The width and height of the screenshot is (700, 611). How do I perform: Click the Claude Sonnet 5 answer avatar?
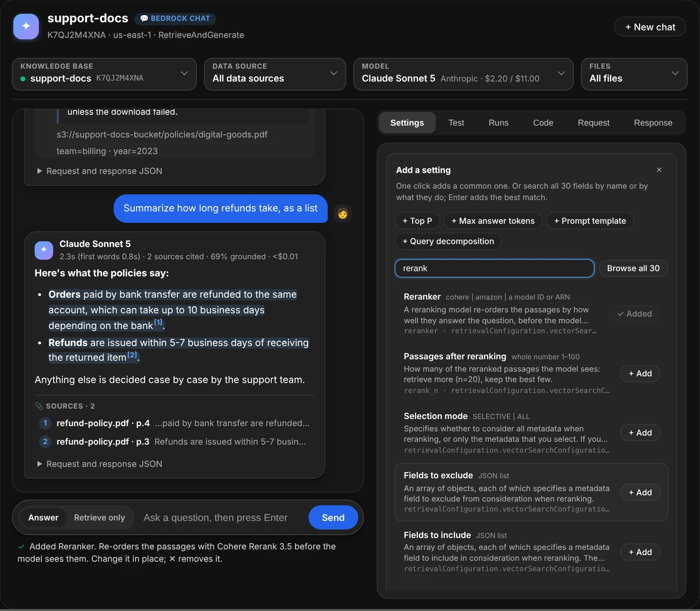coord(44,250)
